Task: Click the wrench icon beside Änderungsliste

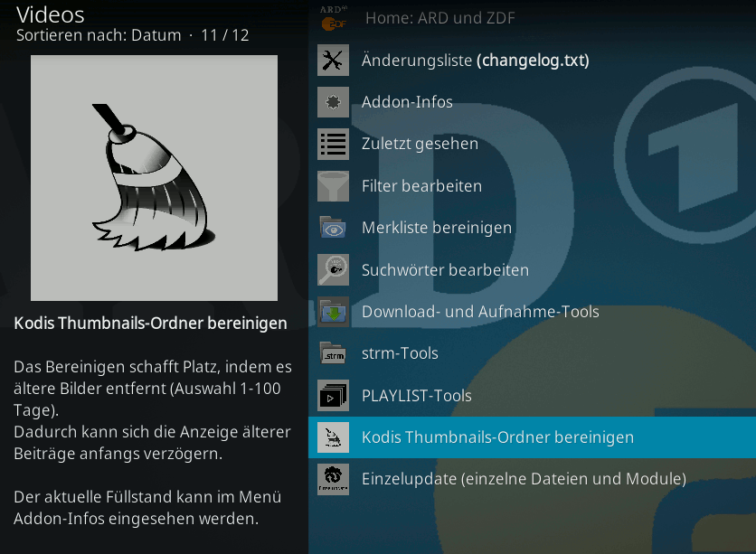Action: pyautogui.click(x=333, y=61)
